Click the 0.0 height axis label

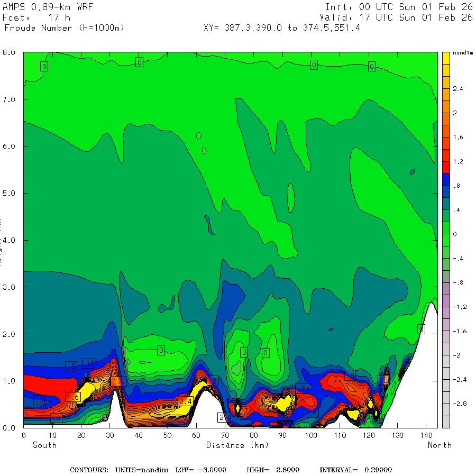point(9,428)
